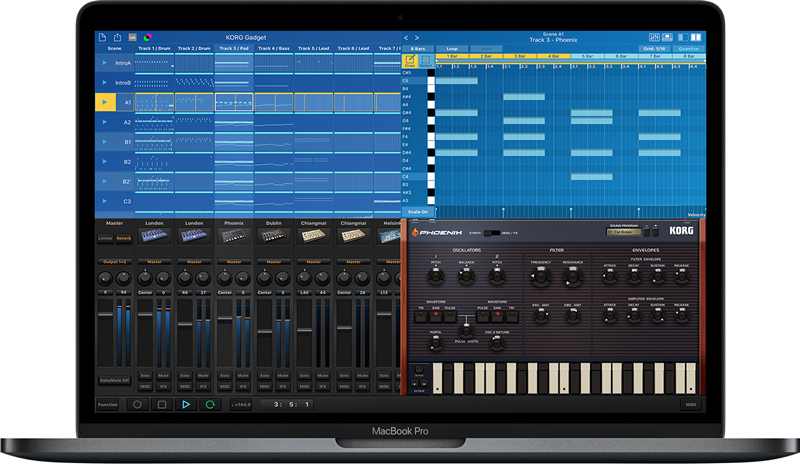Viewport: 800px width, 464px height.
Task: Switch to the split-pane layout icon
Action: click(x=695, y=37)
